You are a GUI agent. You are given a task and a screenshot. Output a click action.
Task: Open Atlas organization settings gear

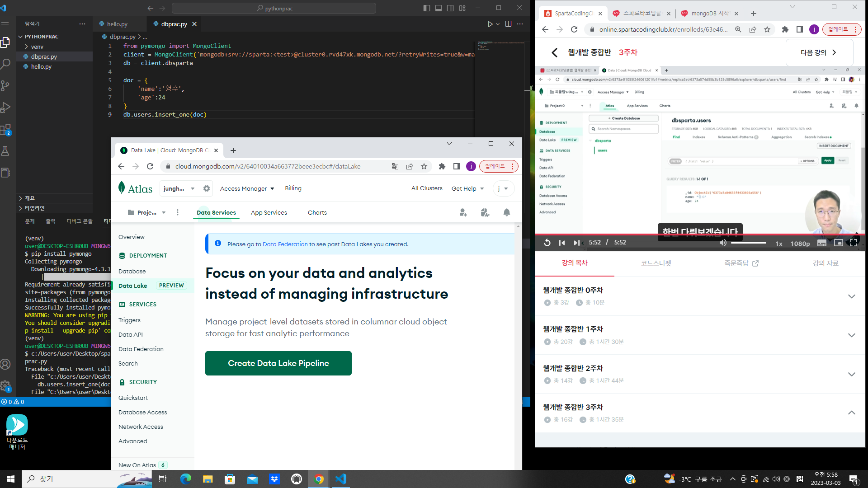pos(207,188)
